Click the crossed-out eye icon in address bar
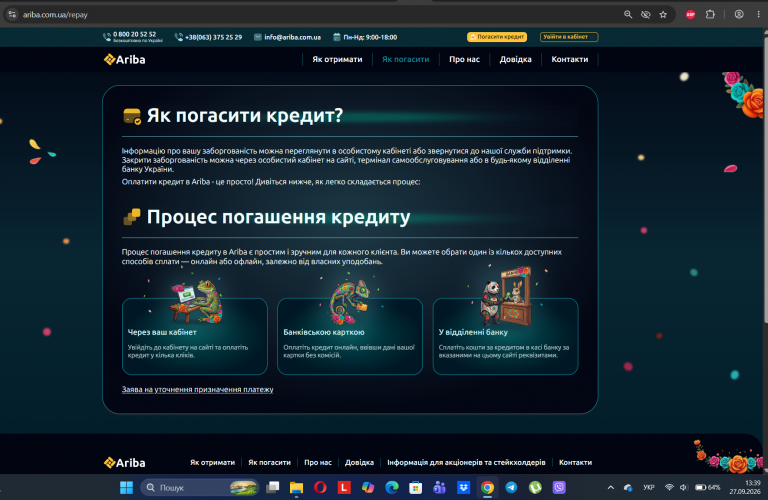The image size is (768, 500). click(646, 15)
